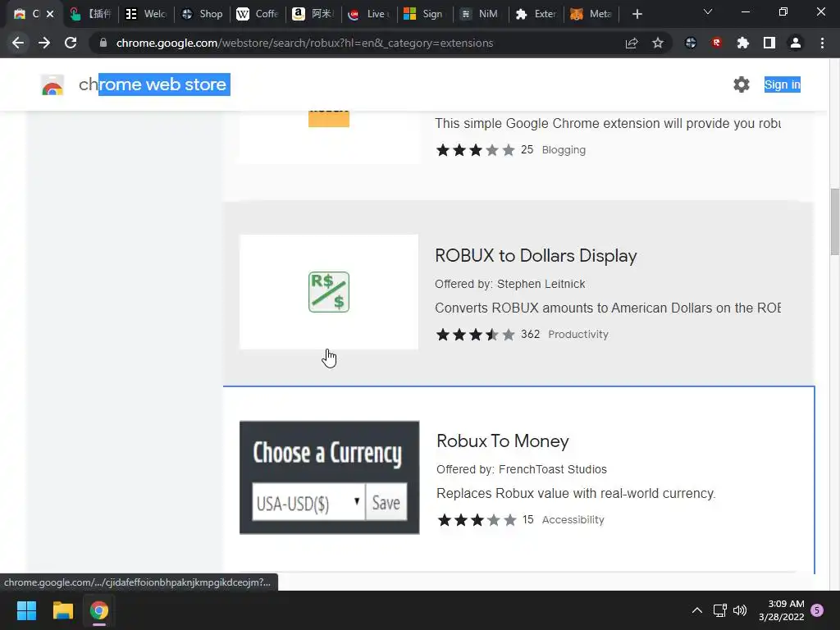Screen dimensions: 840x630
Task: Bookmark this page with star icon
Action: 658,43
